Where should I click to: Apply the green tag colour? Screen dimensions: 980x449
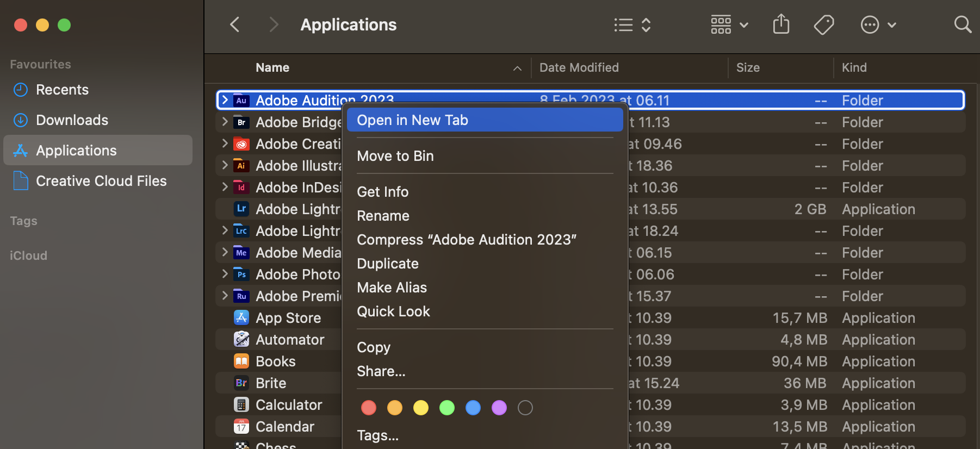pos(447,408)
